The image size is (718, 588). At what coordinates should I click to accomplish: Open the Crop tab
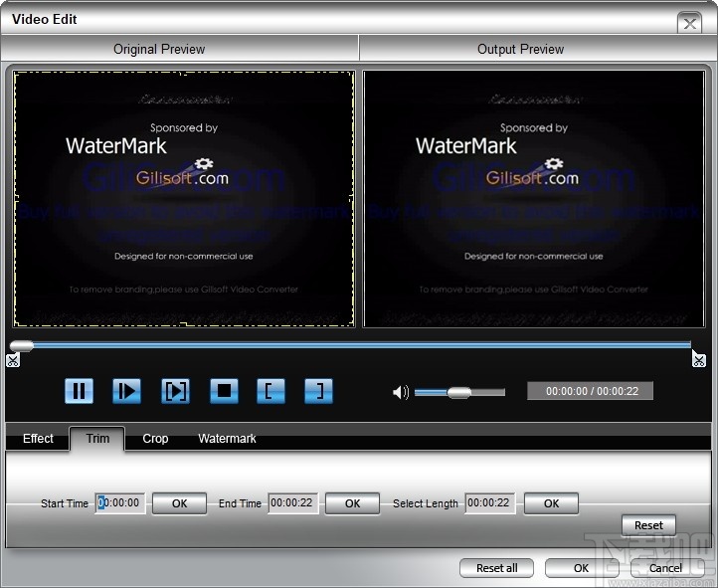[155, 439]
